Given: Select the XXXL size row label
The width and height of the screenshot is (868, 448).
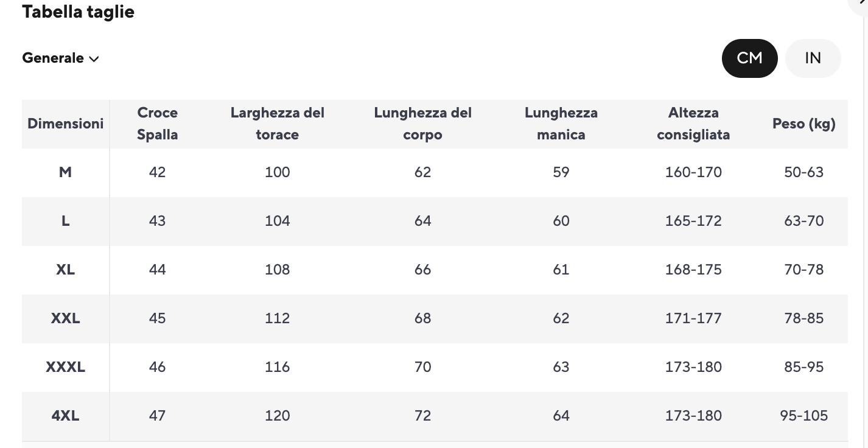Looking at the screenshot, I should click(x=65, y=367).
